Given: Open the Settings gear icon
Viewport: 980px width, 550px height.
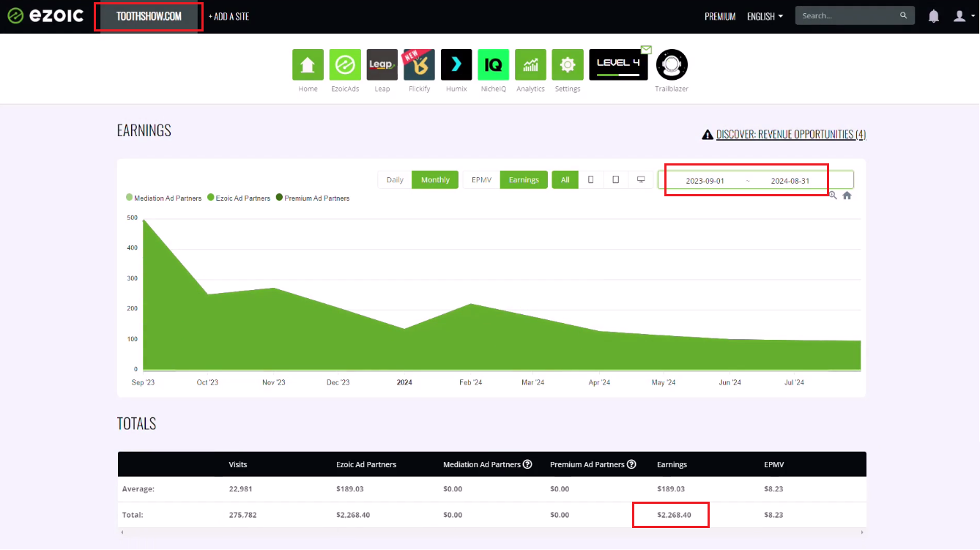Looking at the screenshot, I should (568, 64).
